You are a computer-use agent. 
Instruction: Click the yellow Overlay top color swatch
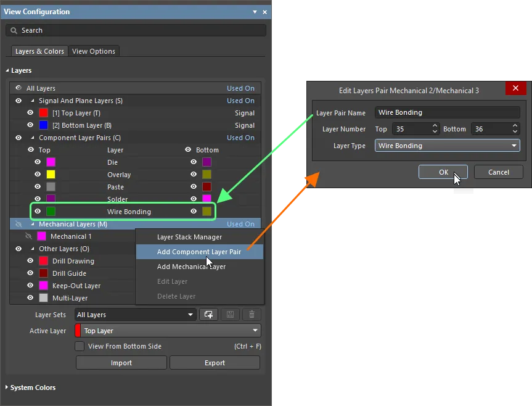point(51,175)
